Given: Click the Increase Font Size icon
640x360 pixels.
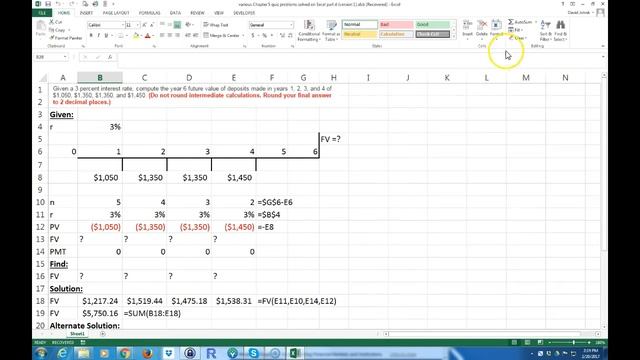Looking at the screenshot, I should coord(144,25).
